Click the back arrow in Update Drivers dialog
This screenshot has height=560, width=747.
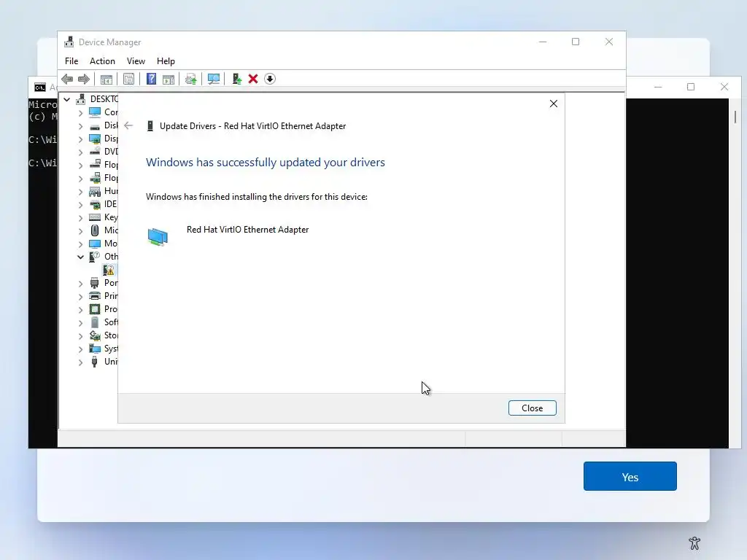tap(128, 125)
